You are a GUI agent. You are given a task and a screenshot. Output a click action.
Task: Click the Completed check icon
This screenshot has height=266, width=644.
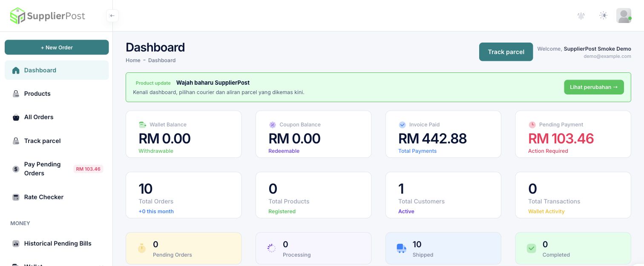pos(531,248)
